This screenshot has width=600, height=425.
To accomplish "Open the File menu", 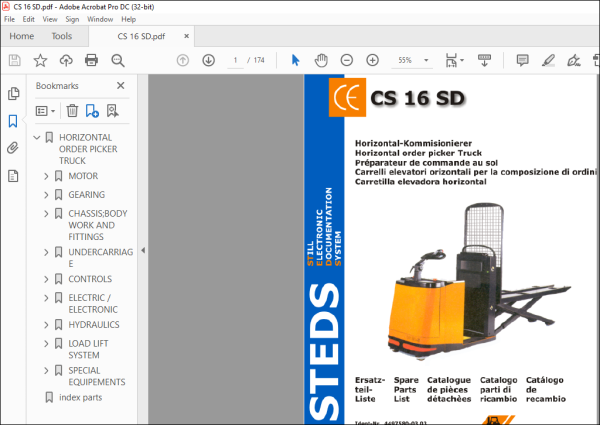I will coord(10,19).
